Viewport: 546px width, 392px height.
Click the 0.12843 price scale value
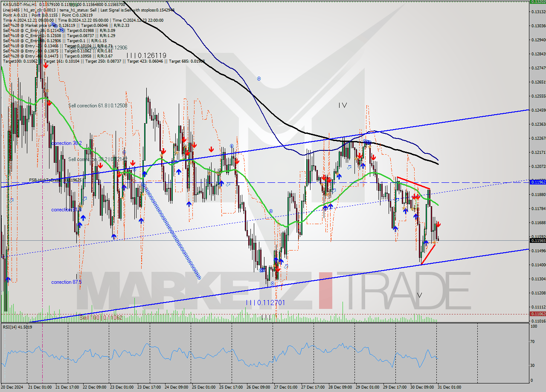pos(538,54)
